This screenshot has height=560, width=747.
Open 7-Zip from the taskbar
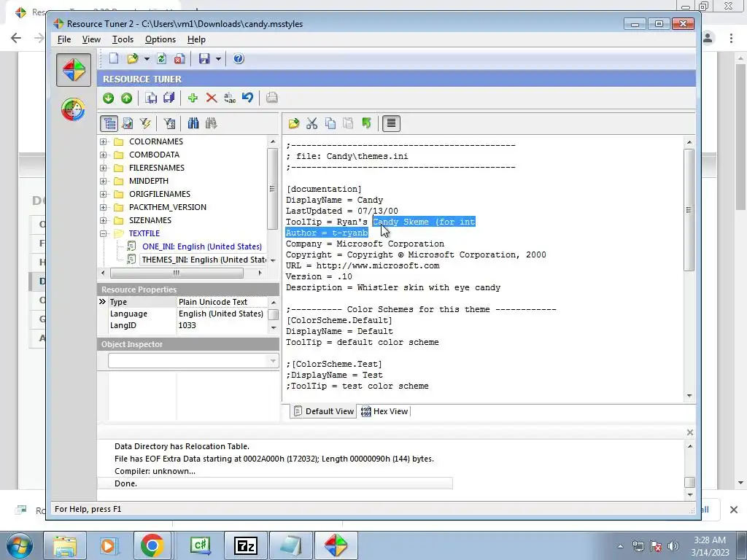click(245, 545)
